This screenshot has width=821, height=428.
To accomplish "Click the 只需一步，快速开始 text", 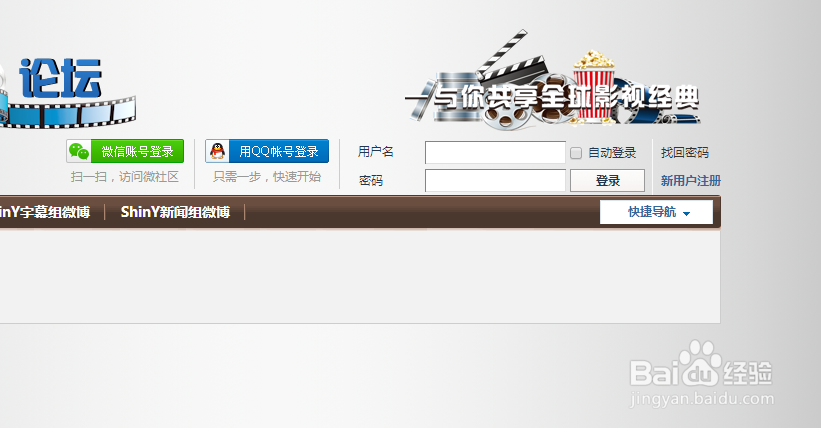I will click(267, 177).
